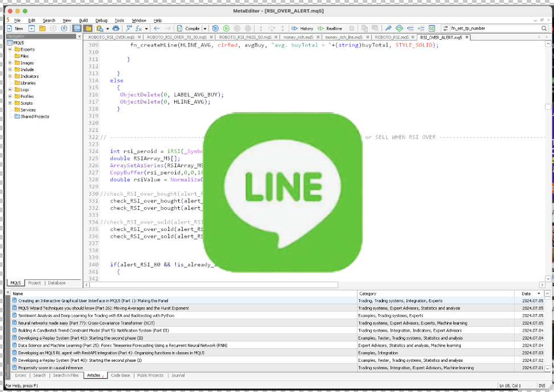Open dropdown arrow next to Find in Files icon
554x392 pixels.
click(106, 28)
